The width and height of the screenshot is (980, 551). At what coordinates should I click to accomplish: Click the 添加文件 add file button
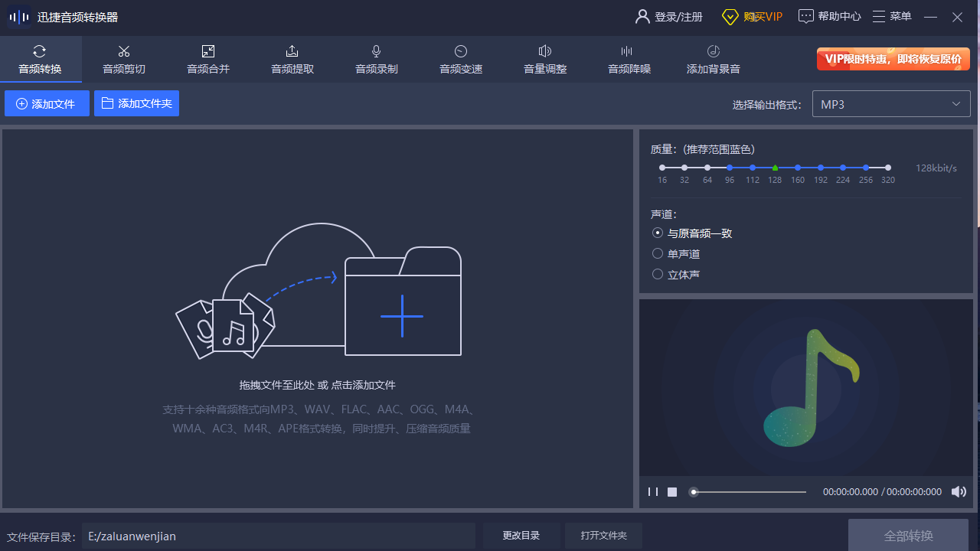47,103
